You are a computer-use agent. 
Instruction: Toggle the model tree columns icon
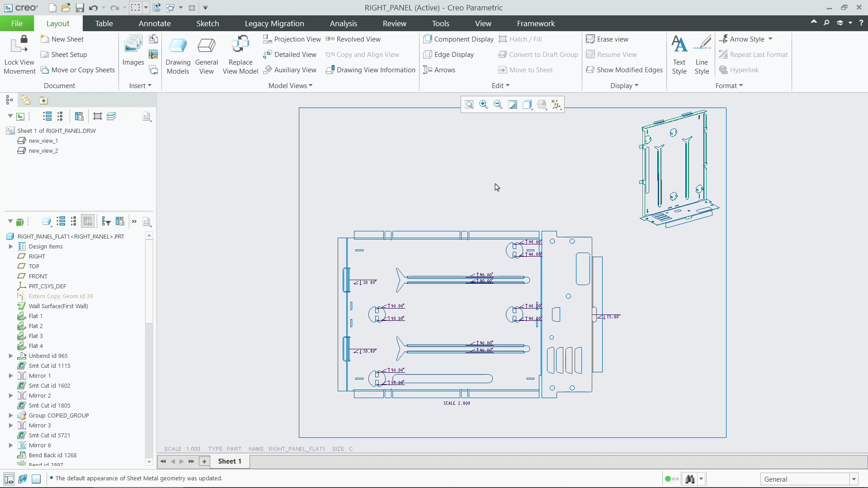click(x=88, y=221)
